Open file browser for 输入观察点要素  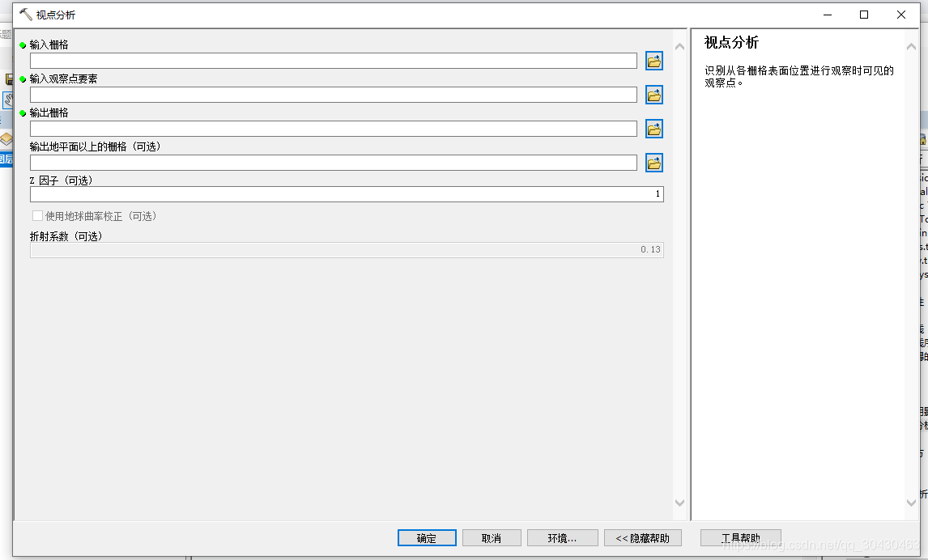[x=653, y=94]
